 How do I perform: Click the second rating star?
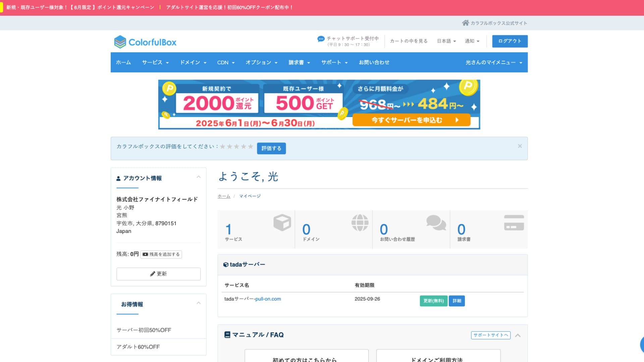pos(229,146)
